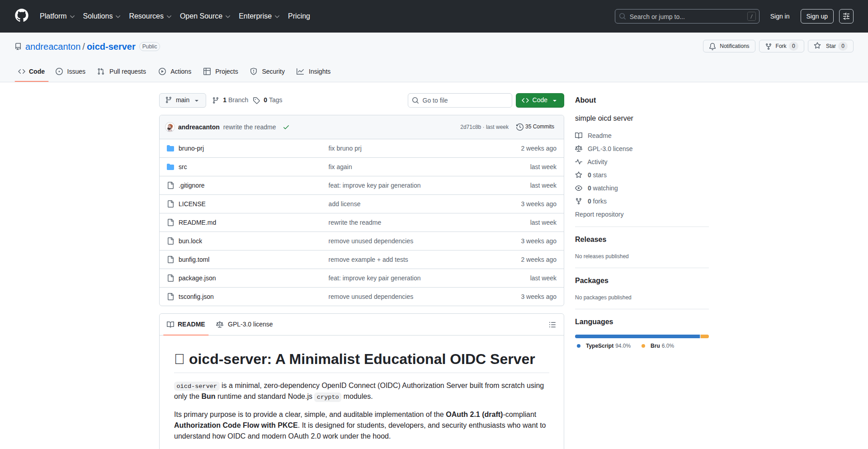The image size is (868, 449).
Task: Click the tags icon showing 0 Tags
Action: tap(257, 100)
